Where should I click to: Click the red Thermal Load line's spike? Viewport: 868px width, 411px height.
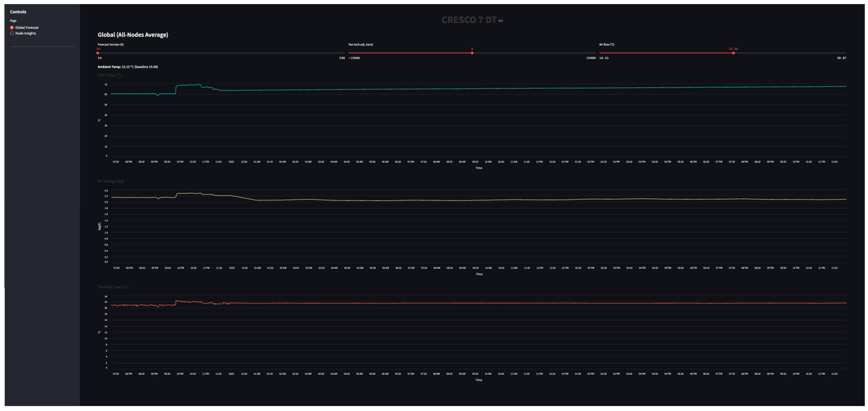pos(177,301)
